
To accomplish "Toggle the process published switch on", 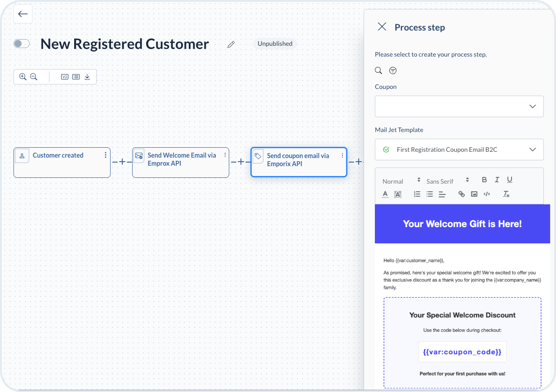I will coord(22,44).
